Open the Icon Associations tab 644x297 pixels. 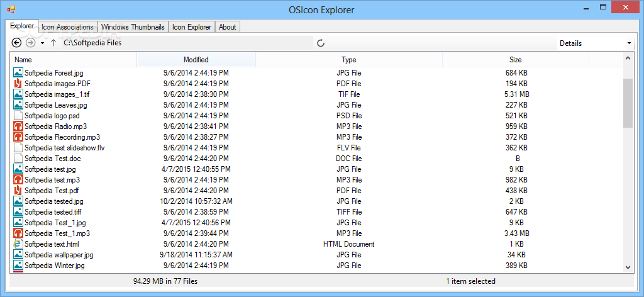point(68,27)
